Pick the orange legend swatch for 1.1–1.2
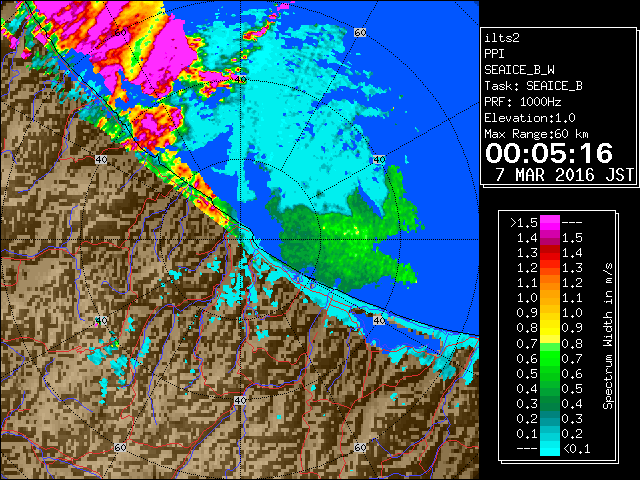The image size is (640, 480). pyautogui.click(x=550, y=283)
